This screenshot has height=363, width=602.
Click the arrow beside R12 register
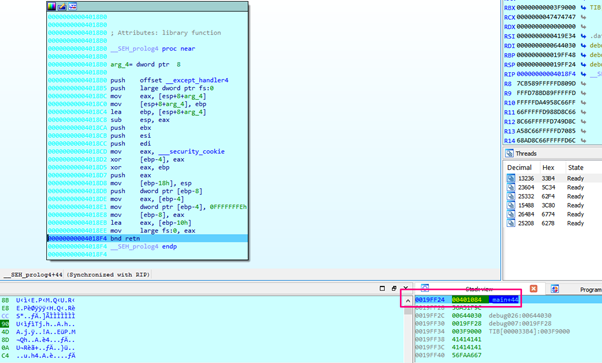tap(584, 121)
